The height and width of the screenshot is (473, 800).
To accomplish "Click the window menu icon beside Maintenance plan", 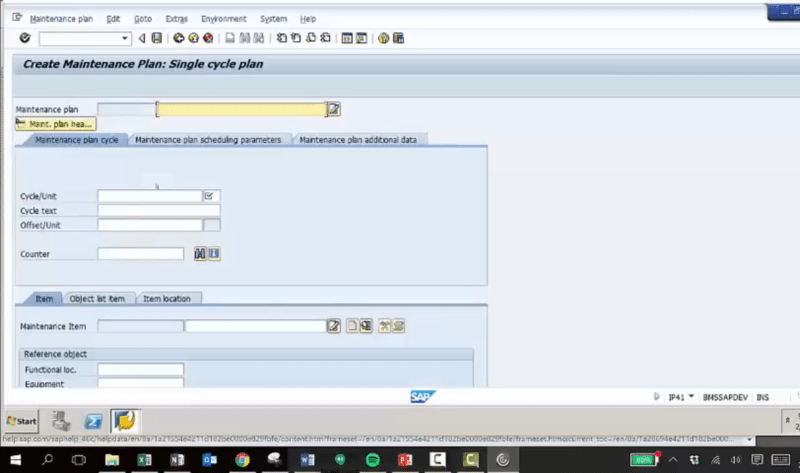I will pos(17,17).
